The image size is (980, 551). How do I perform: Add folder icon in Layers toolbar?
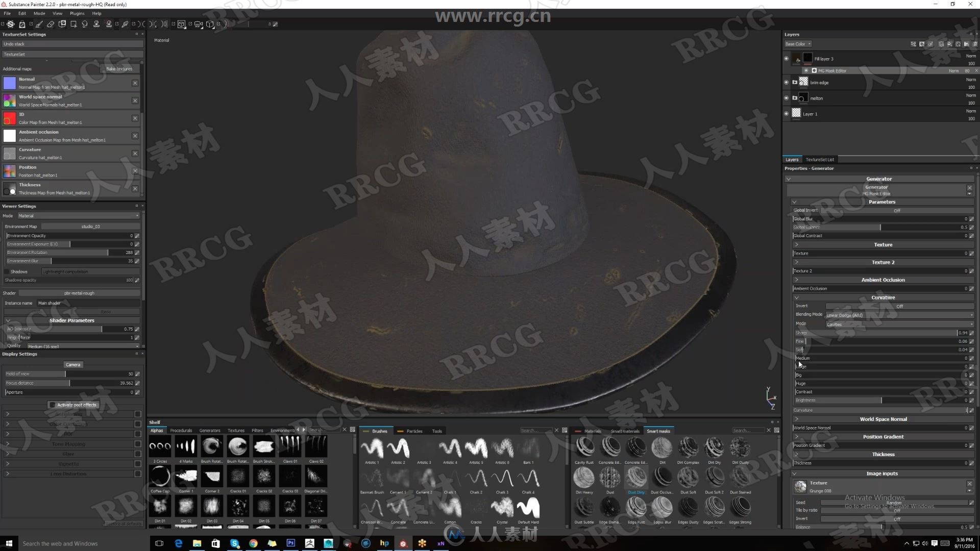966,44
